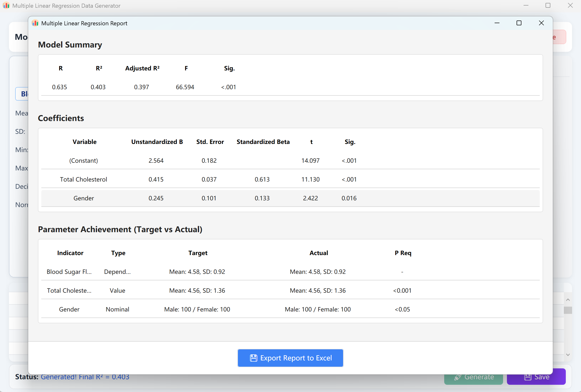The image size is (581, 392).
Task: Click the rocket icon on the Generate button
Action: click(458, 377)
